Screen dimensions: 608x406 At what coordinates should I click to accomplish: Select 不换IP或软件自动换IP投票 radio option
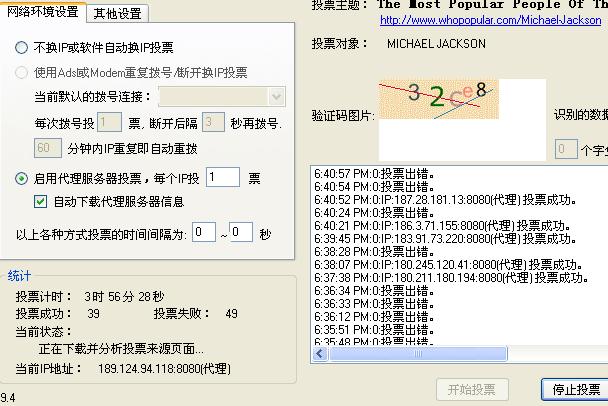click(x=22, y=48)
